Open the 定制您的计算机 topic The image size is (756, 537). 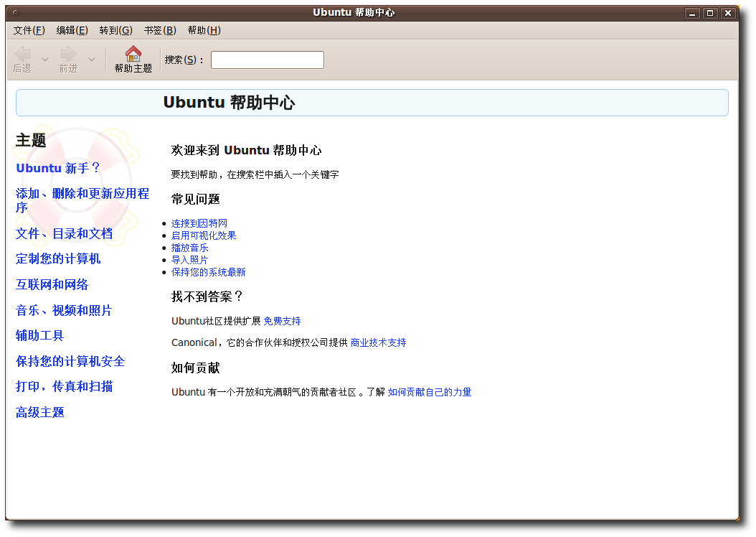tap(58, 258)
